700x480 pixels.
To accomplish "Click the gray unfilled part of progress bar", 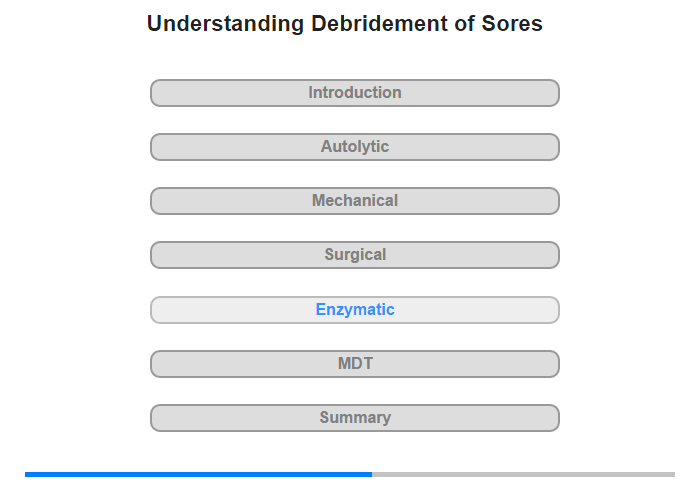I will coord(523,474).
